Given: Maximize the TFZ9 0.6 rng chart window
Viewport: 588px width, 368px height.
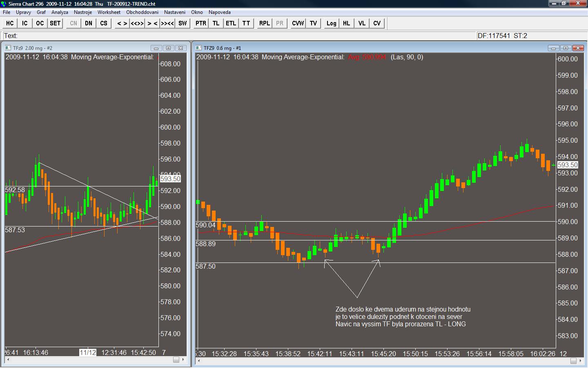Looking at the screenshot, I should pos(566,48).
